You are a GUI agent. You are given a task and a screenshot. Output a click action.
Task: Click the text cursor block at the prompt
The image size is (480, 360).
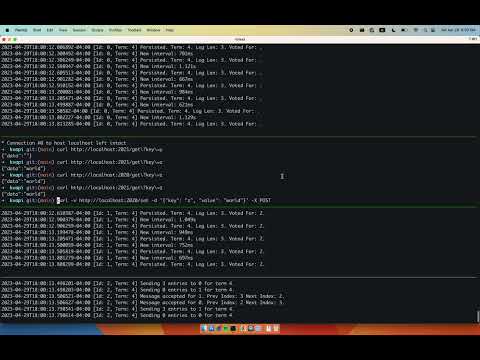click(x=58, y=201)
